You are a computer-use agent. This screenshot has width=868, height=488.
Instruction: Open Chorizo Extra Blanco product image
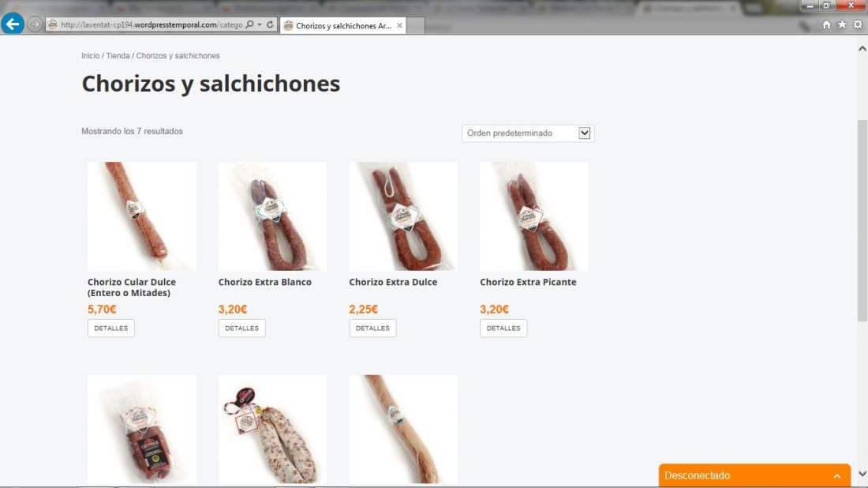272,216
